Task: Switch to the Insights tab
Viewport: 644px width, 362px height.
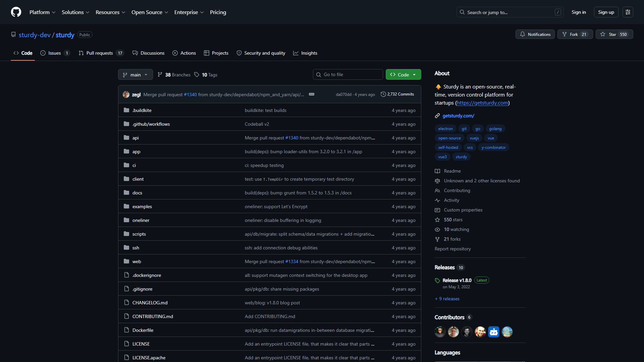Action: click(x=305, y=53)
